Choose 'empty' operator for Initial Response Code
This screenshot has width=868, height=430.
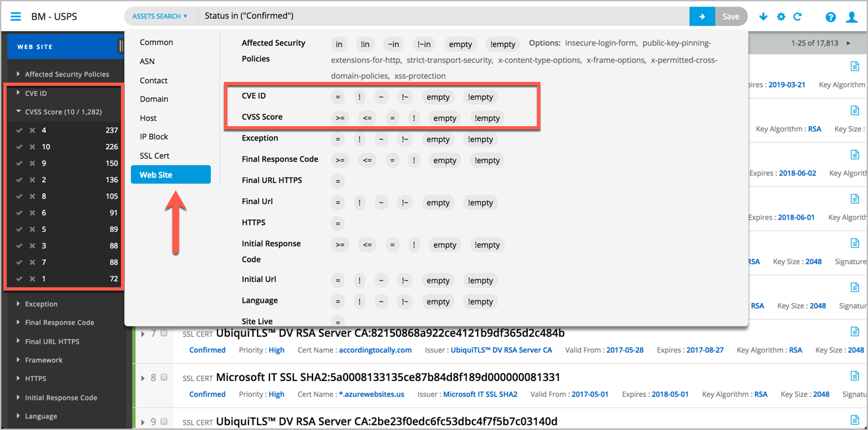coord(445,245)
